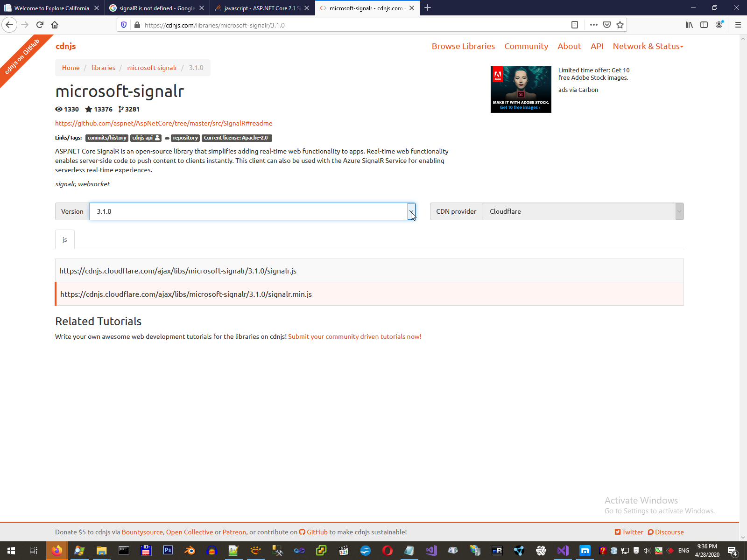Open a new browser tab

tap(428, 7)
